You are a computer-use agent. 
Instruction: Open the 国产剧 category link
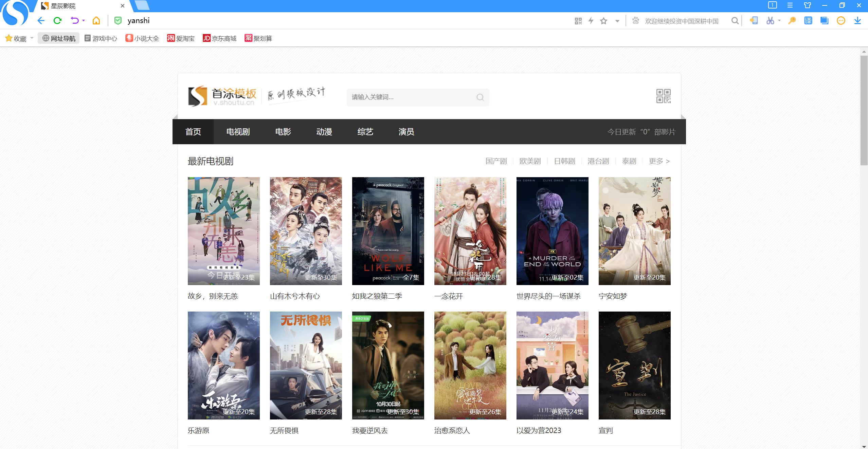click(x=496, y=161)
